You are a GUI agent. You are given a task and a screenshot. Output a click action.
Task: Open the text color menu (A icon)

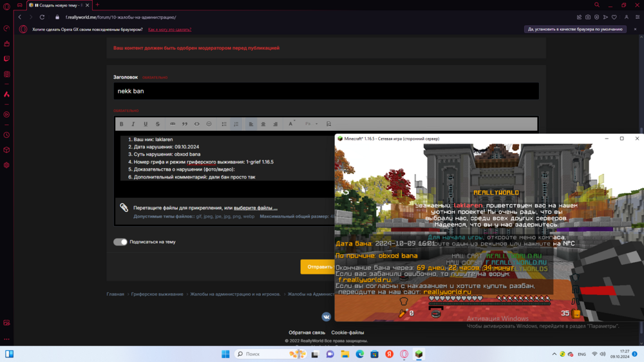[291, 124]
